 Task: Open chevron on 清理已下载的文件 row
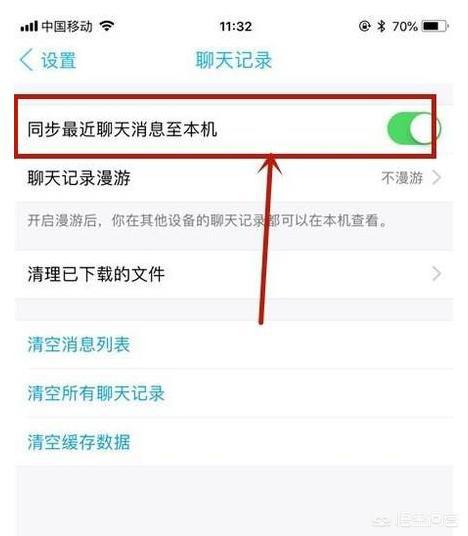coord(437,274)
